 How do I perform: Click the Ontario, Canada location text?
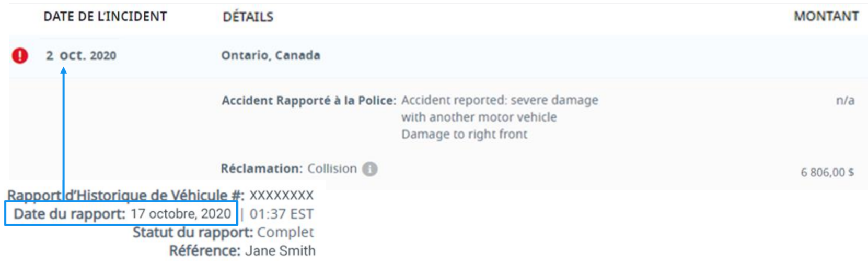[x=270, y=55]
